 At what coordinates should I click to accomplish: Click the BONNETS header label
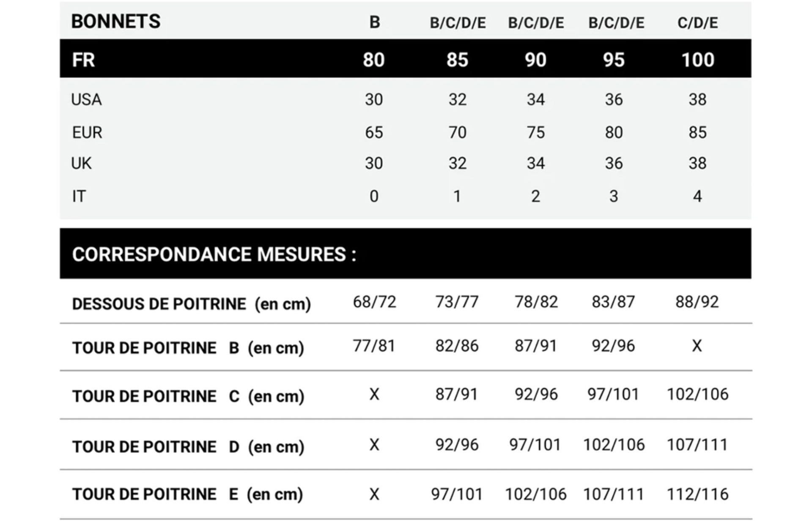tap(116, 22)
